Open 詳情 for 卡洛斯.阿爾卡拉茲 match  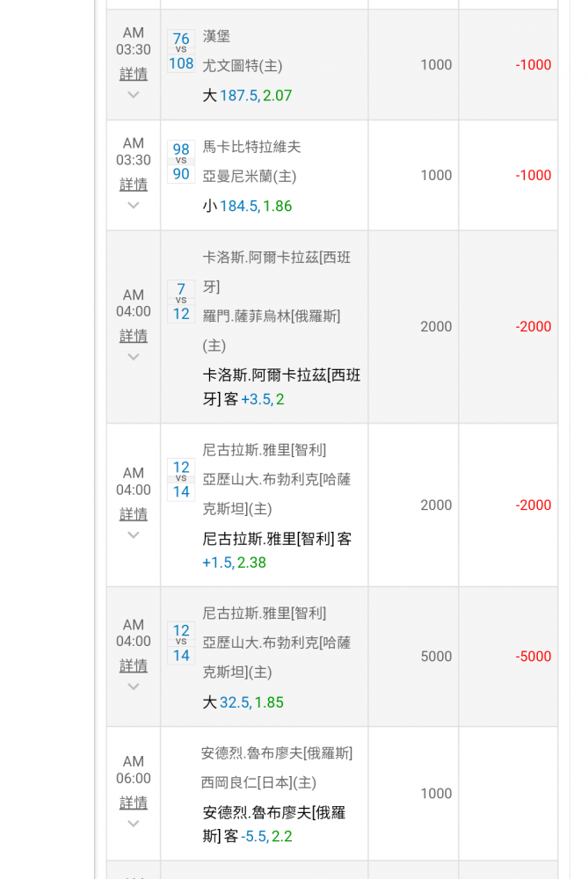click(x=134, y=335)
